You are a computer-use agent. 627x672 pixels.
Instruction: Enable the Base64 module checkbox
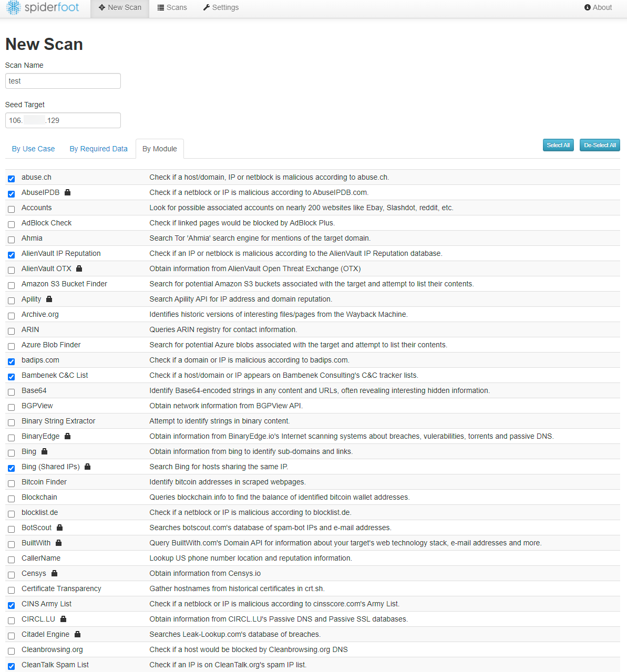11,392
